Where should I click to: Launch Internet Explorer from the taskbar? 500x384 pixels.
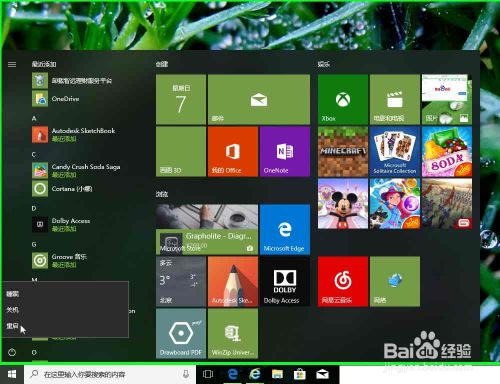coord(255,374)
